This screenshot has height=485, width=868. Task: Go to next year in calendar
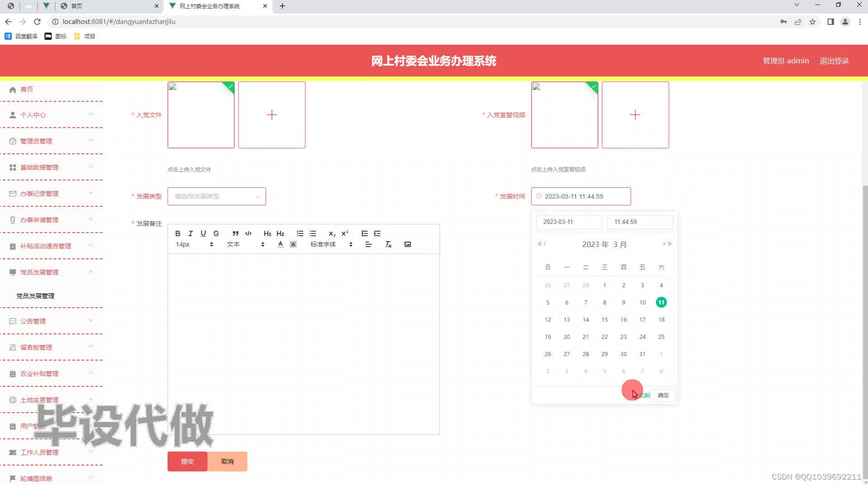pyautogui.click(x=670, y=244)
